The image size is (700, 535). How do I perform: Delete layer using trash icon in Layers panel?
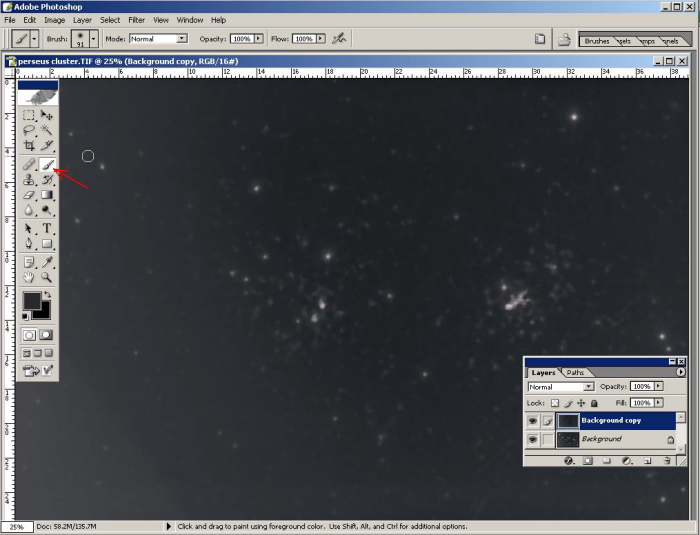[666, 461]
